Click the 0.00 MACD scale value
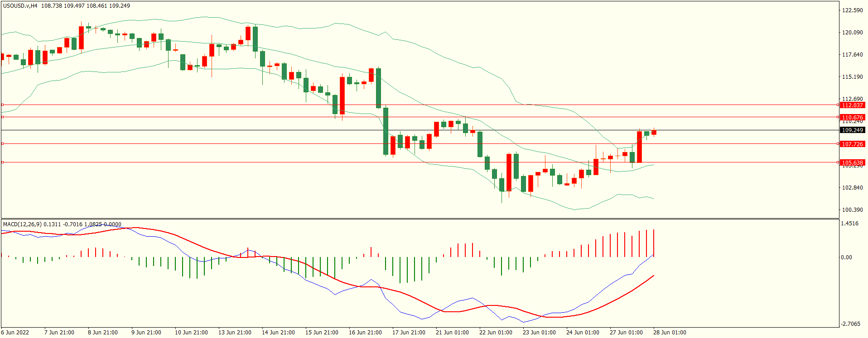 point(846,257)
